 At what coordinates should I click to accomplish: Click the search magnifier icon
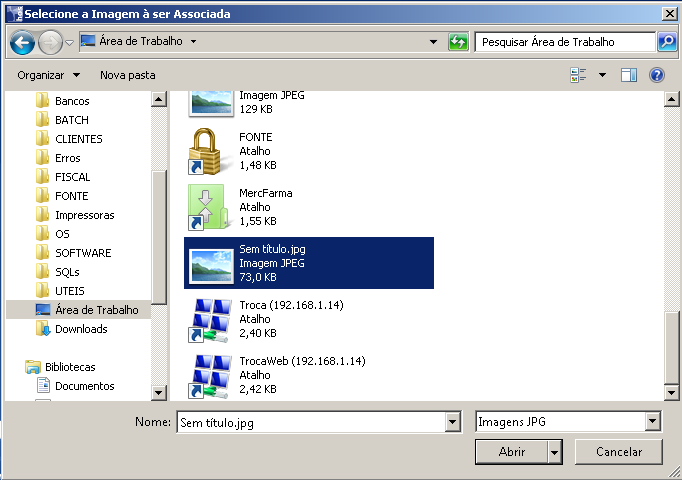click(x=667, y=42)
